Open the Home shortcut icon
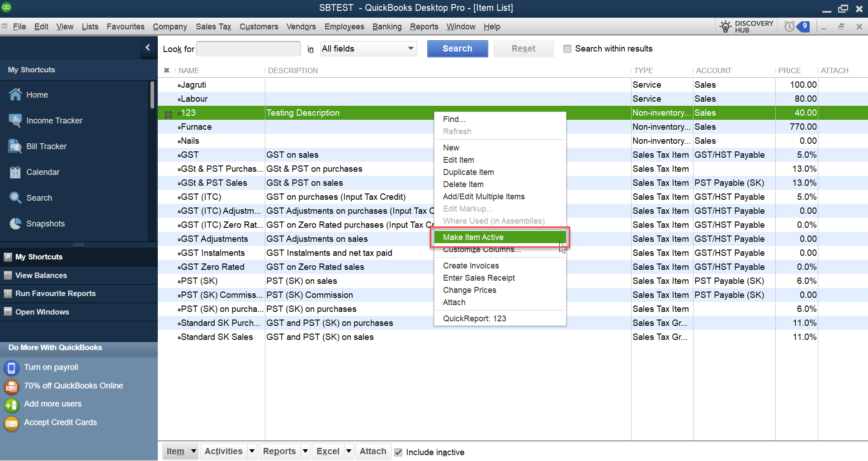Viewport: 868px width, 461px height. (x=15, y=94)
